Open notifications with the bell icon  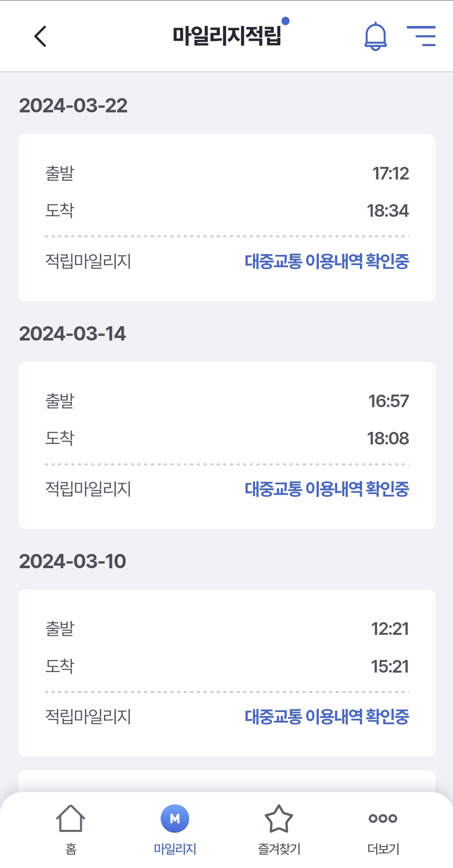375,36
